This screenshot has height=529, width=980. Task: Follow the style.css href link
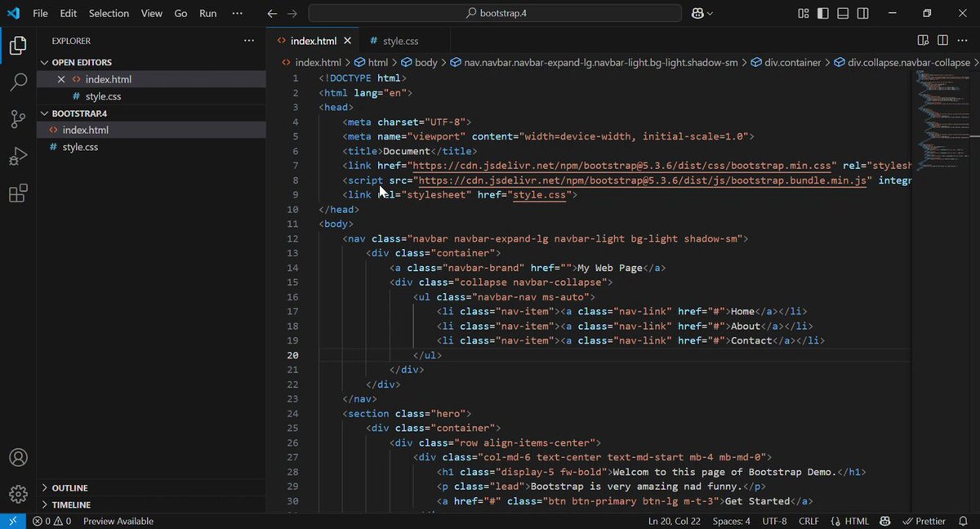539,195
